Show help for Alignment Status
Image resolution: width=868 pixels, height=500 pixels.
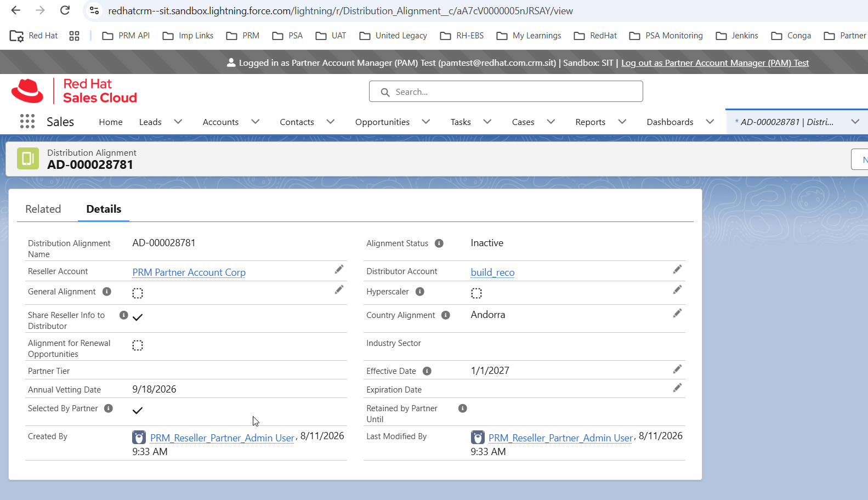(439, 243)
